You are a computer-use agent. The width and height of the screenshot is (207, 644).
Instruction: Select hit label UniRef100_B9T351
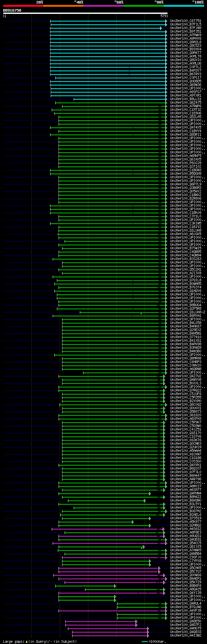[186, 32]
